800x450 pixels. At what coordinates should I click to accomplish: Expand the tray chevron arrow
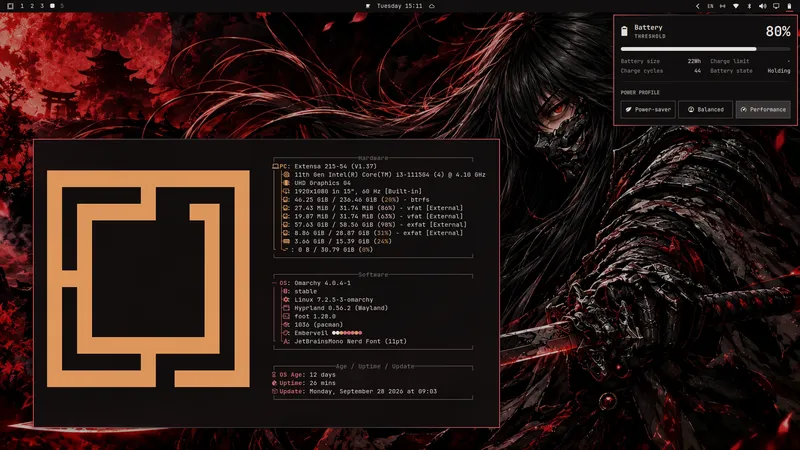click(x=697, y=6)
